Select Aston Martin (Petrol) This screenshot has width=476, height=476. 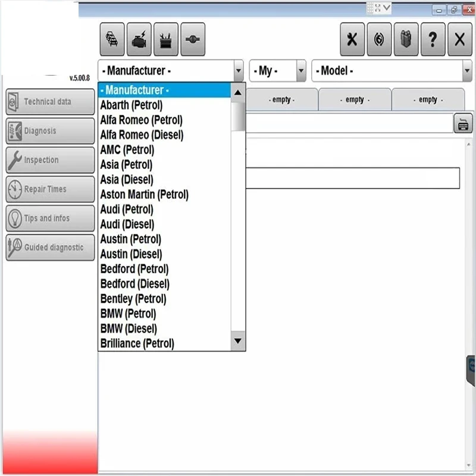click(x=164, y=195)
